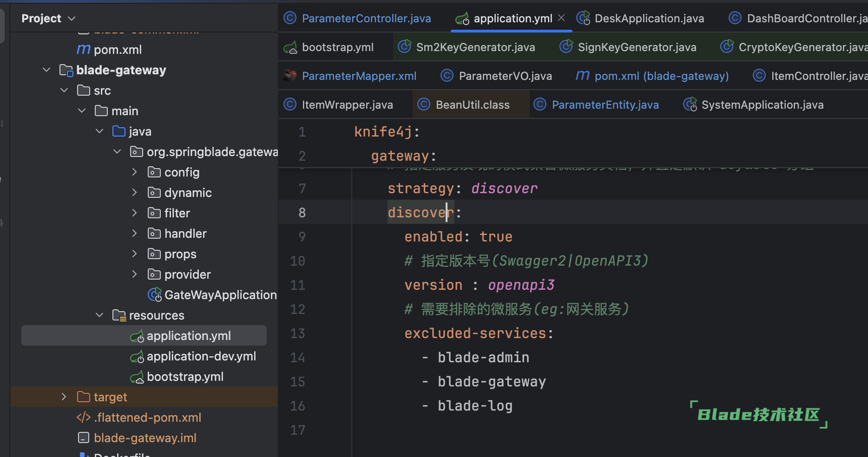The width and height of the screenshot is (868, 457).
Task: Click the 'excluded-services:' key
Action: point(479,333)
